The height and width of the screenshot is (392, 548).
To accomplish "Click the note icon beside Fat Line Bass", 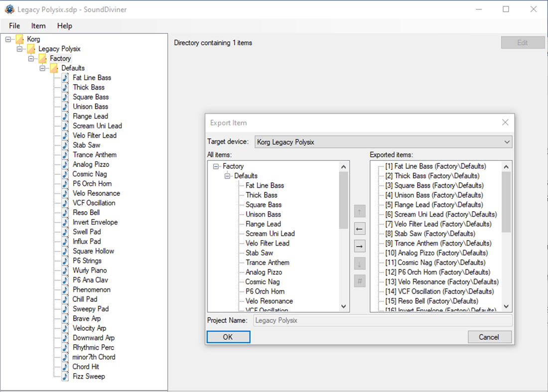I will [x=64, y=77].
